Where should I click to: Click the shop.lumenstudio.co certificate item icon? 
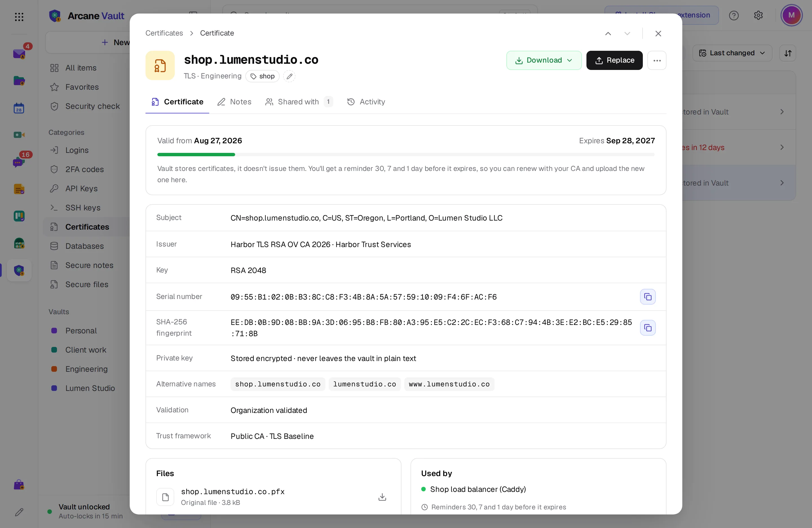click(x=160, y=65)
